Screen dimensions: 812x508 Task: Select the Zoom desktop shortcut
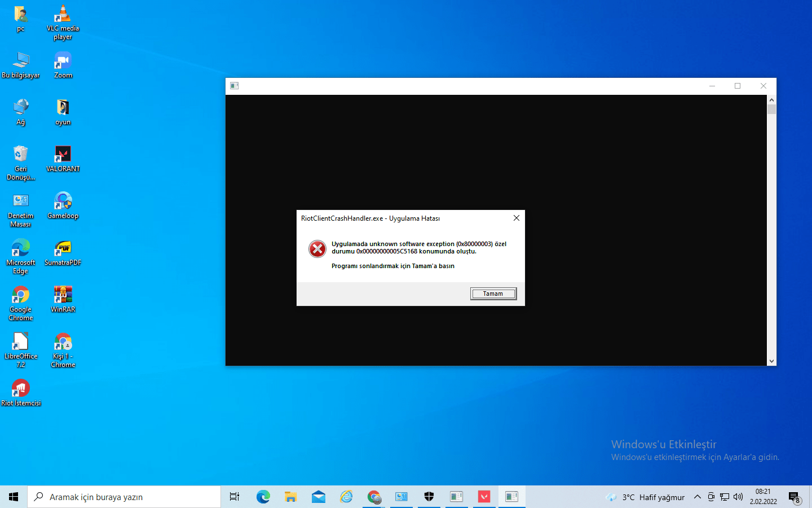(63, 65)
